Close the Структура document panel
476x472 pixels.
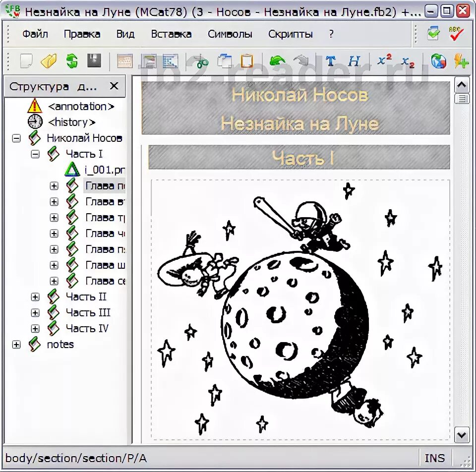pos(114,86)
